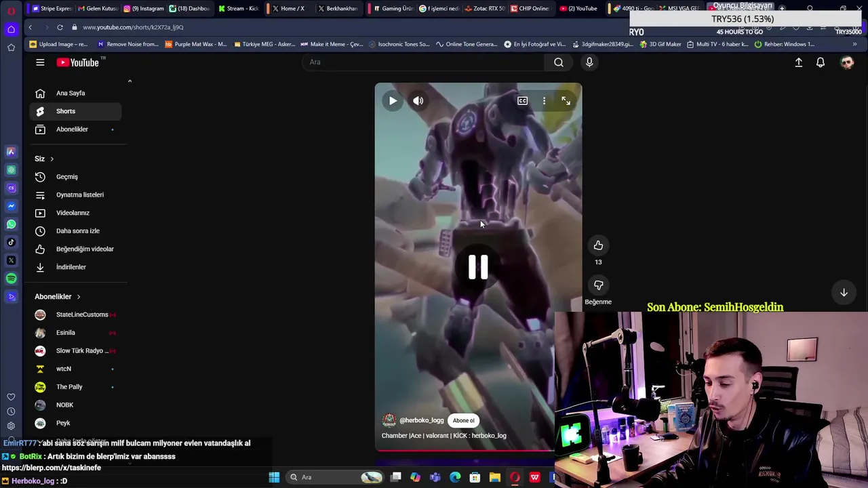868x488 pixels.
Task: Open the account avatar menu
Action: [847, 62]
